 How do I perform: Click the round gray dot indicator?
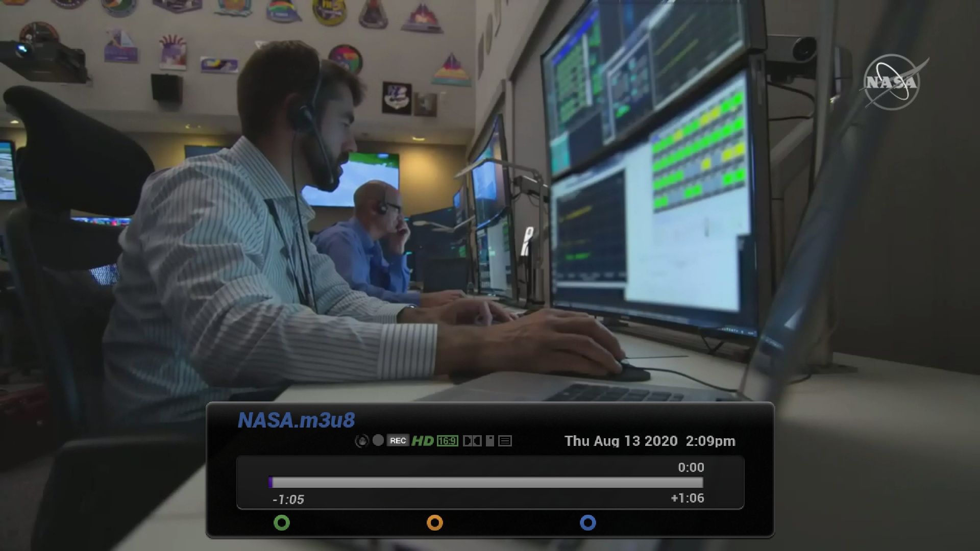click(x=378, y=440)
